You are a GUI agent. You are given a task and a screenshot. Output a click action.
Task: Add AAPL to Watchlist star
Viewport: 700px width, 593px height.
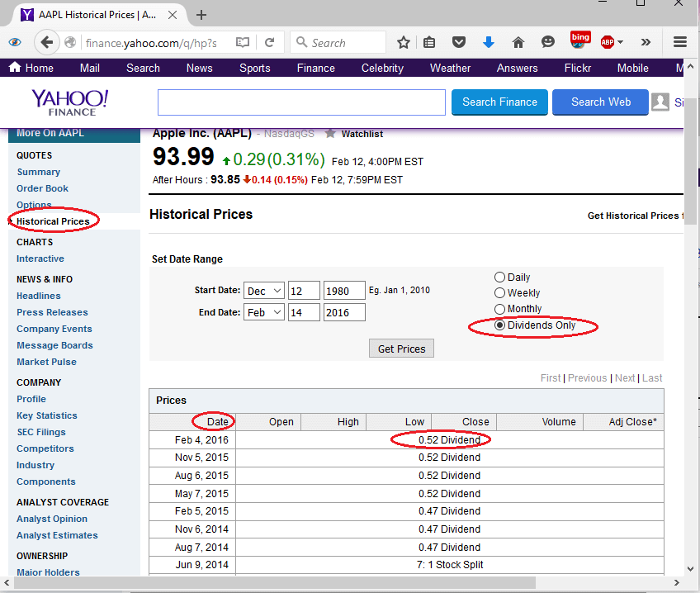point(330,134)
